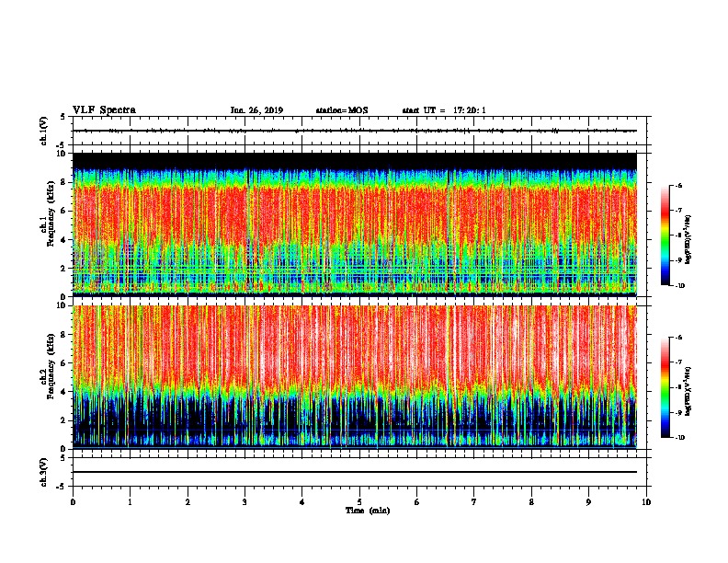The height and width of the screenshot is (563, 728).
Task: Click time axis tick label "4"
Action: 302,502
